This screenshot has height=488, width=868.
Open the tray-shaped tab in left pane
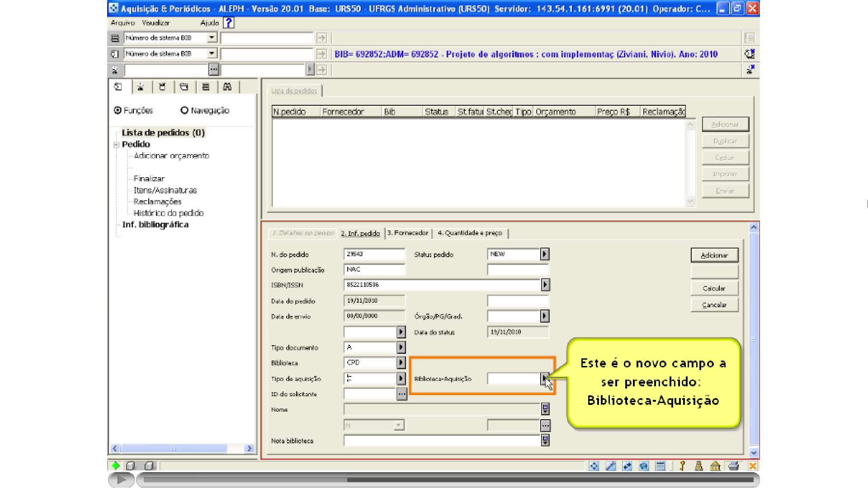(184, 87)
